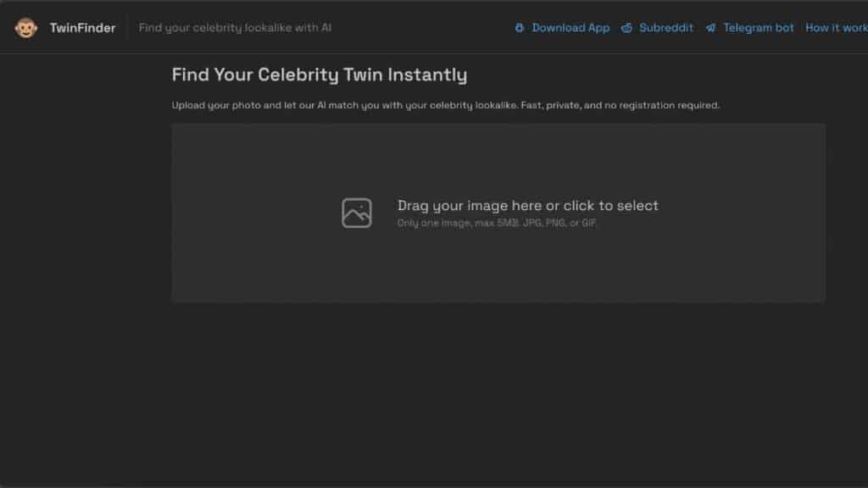Visit the Subreddit link
Screen dimensions: 868x488
point(665,28)
